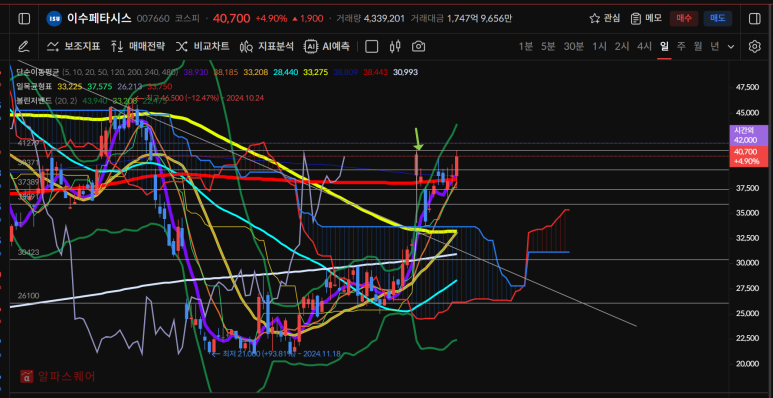Image resolution: width=773 pixels, height=398 pixels.
Task: Select the 년 yearly timeframe
Action: click(x=714, y=46)
